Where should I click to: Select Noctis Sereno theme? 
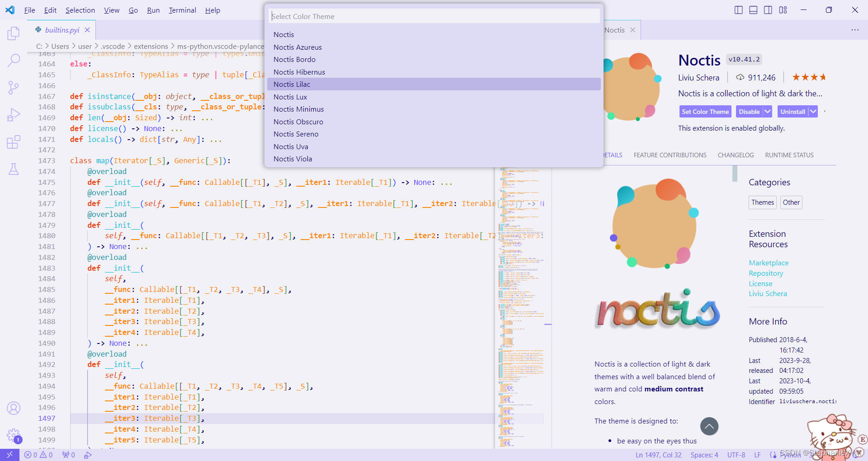pyautogui.click(x=434, y=134)
